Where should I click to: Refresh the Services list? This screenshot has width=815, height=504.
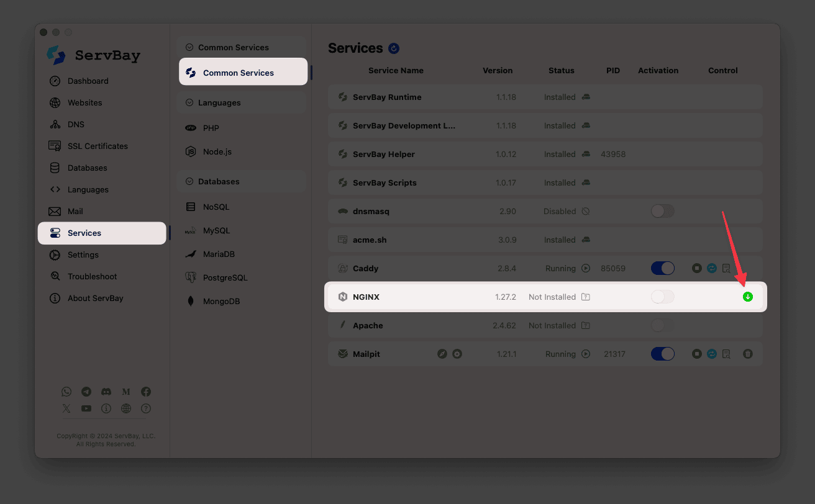coord(394,48)
